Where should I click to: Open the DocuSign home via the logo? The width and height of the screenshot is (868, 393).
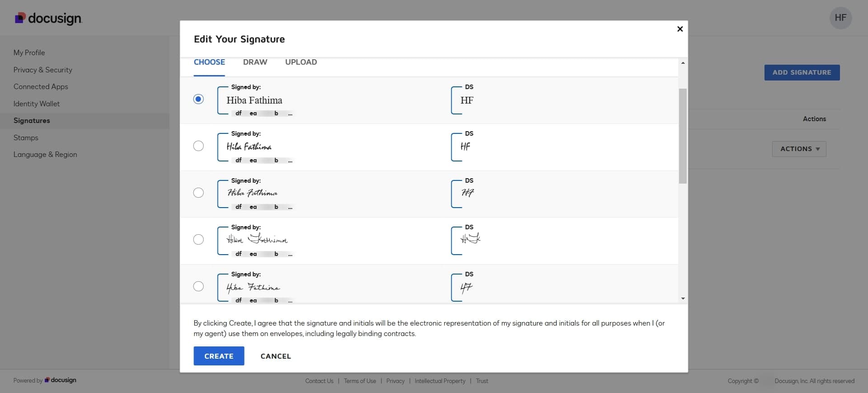click(48, 19)
